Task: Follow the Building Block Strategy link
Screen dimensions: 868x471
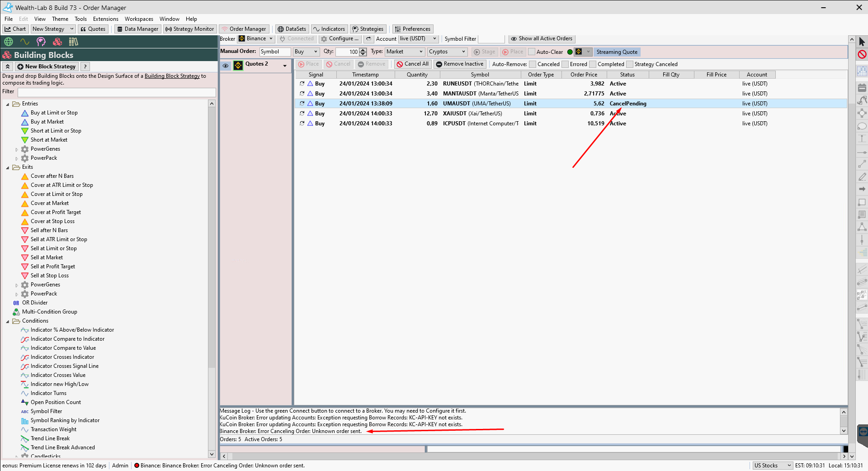Action: pos(172,76)
